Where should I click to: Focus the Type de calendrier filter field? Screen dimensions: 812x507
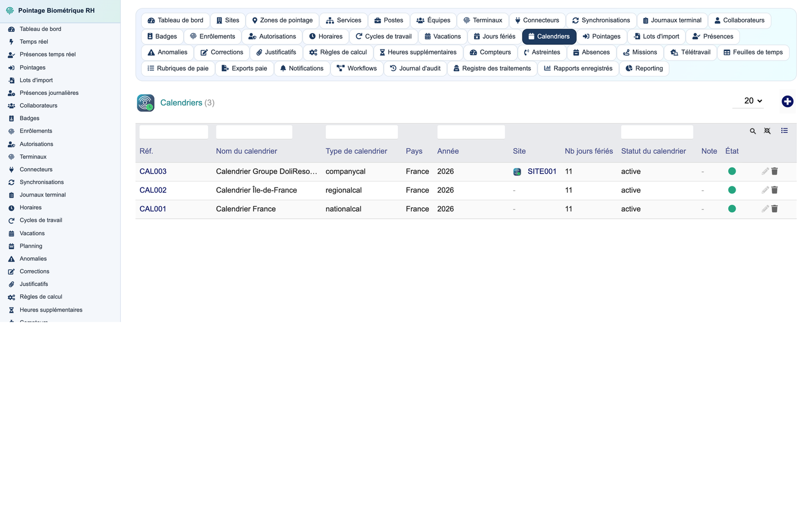[x=362, y=132]
